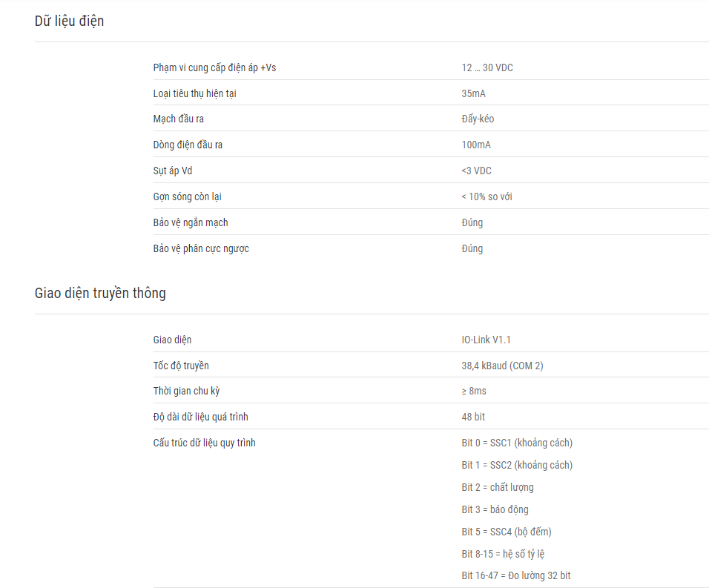Click the 'Mạch đầu ra' row label
The width and height of the screenshot is (709, 588).
(x=178, y=119)
